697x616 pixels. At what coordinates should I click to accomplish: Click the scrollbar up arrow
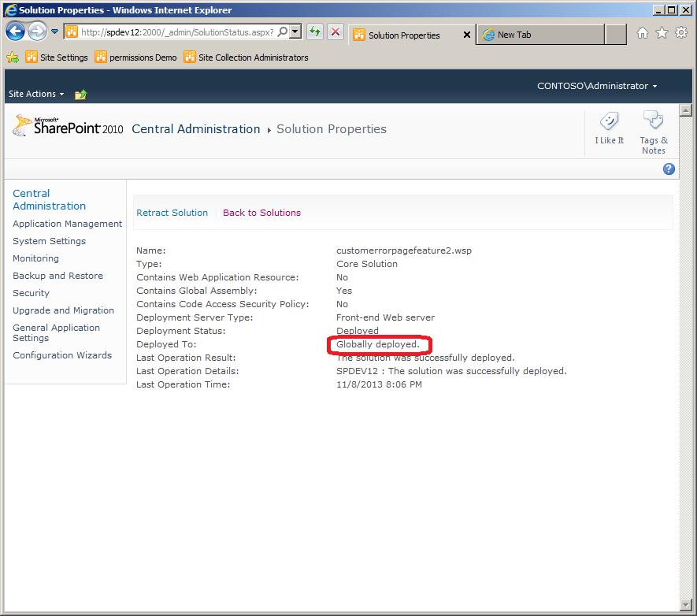point(686,109)
